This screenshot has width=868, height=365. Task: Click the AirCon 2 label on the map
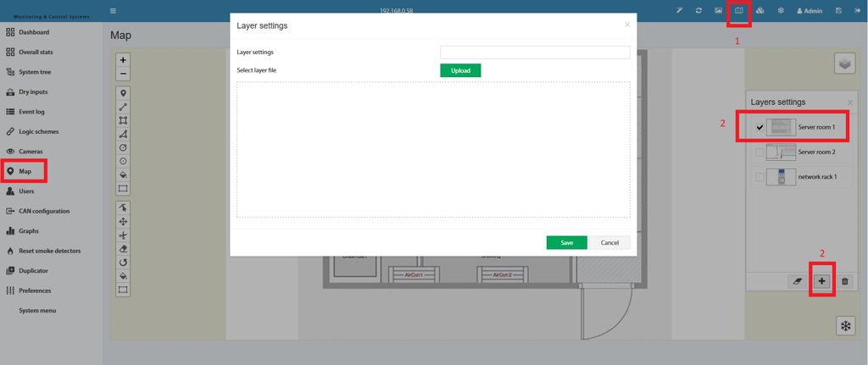(502, 274)
